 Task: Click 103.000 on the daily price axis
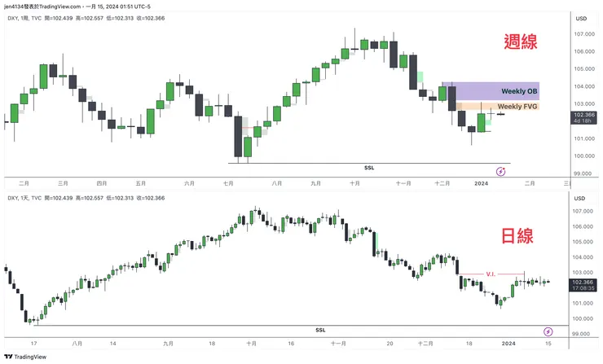point(583,273)
